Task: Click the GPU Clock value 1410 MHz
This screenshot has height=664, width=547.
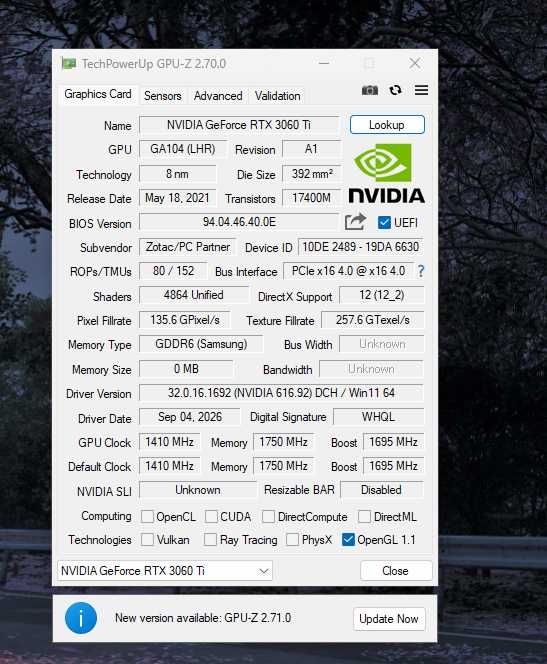Action: tap(169, 442)
